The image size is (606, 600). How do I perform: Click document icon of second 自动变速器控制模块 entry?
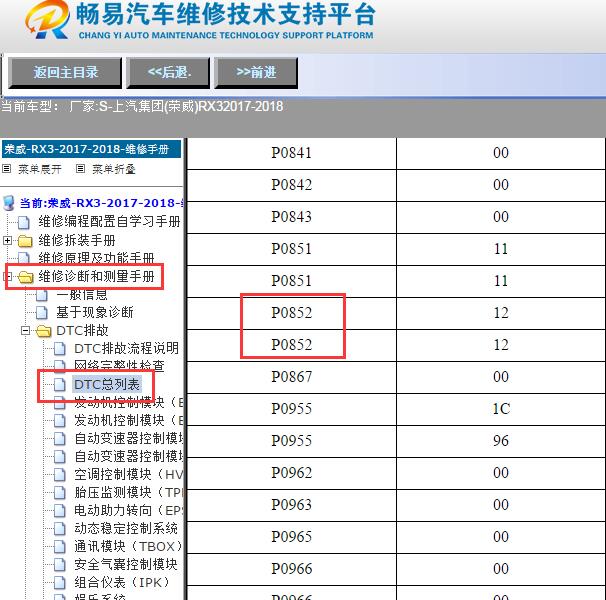60,457
